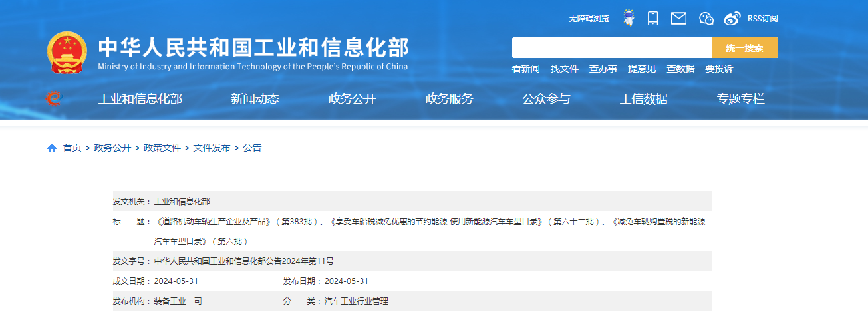The image size is (868, 324).
Task: Click the national emblem logo
Action: (x=67, y=53)
